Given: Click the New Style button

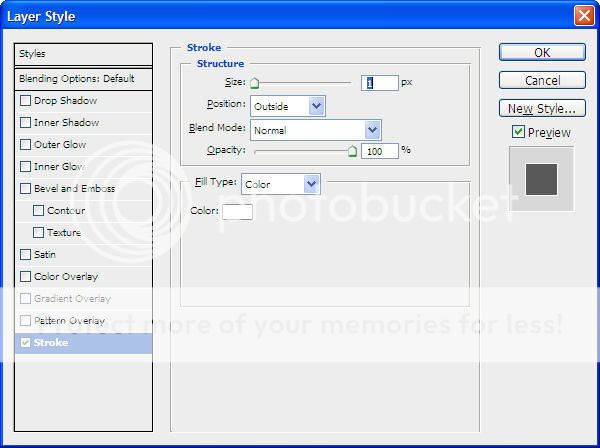Looking at the screenshot, I should (541, 108).
